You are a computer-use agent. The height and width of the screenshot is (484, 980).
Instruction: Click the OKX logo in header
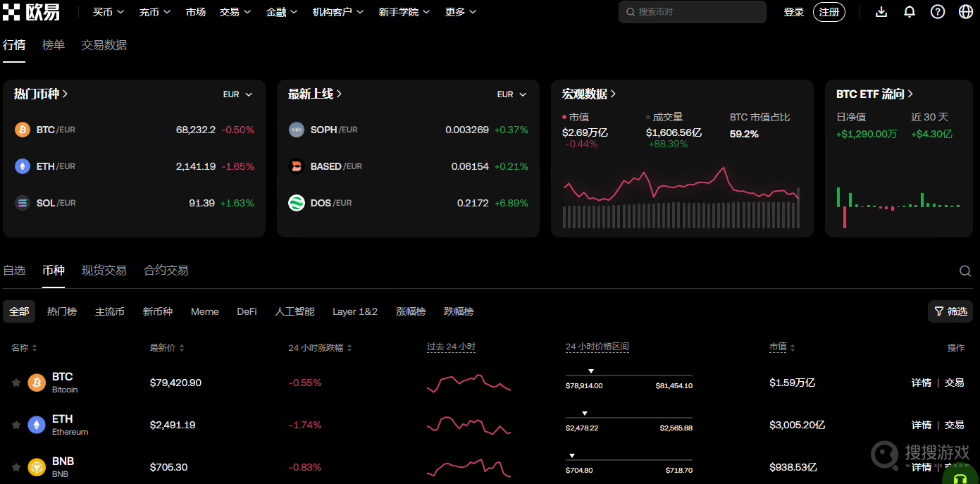coord(32,12)
